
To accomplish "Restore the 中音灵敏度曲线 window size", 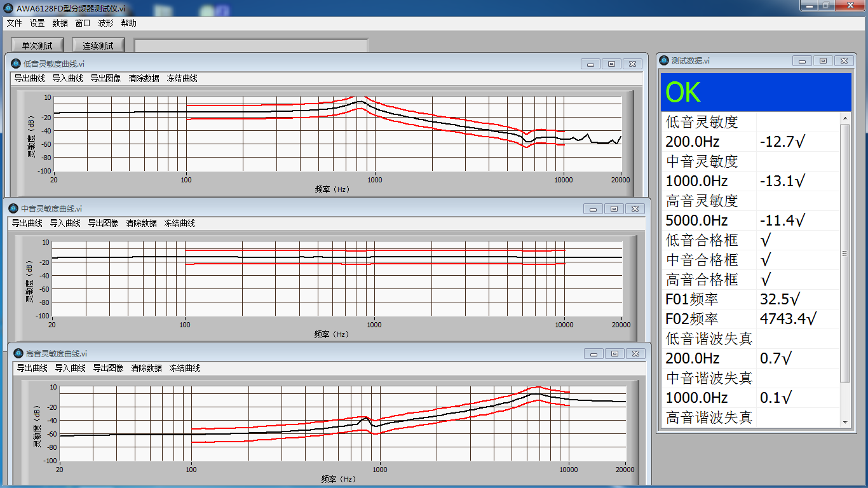I will tap(614, 209).
